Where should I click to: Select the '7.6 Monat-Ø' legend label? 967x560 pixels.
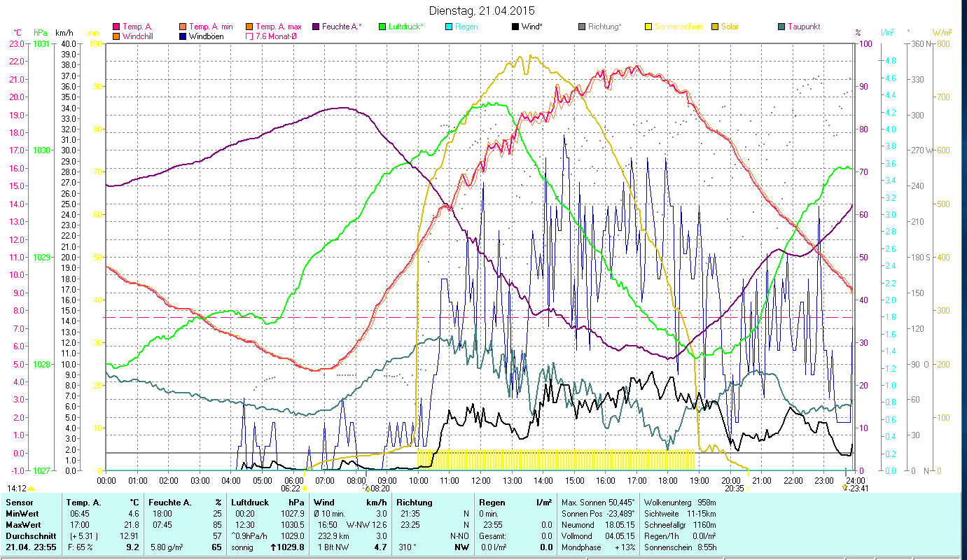point(277,36)
